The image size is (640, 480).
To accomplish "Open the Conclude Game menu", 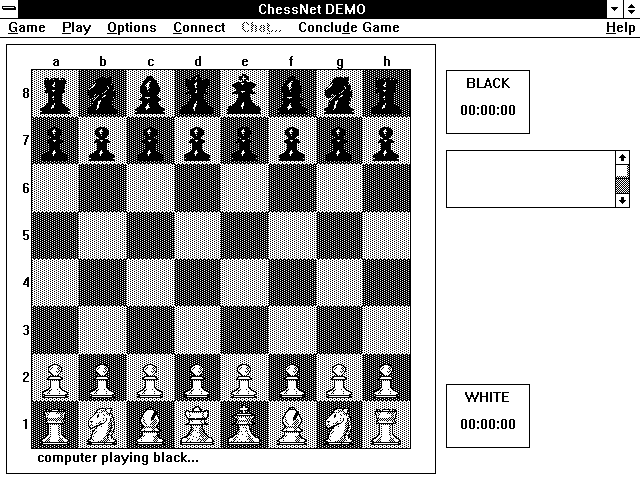I will 349,28.
